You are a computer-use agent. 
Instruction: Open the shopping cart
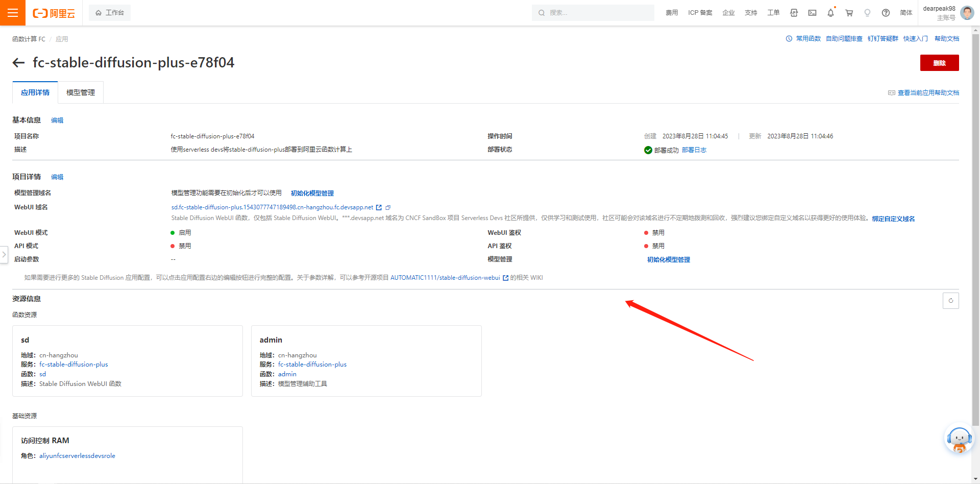[x=849, y=13]
